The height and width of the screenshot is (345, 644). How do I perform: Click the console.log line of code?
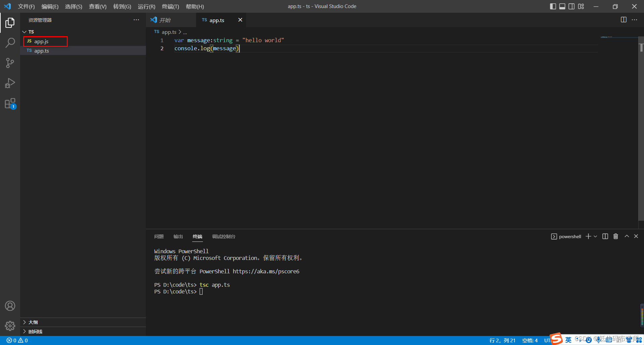[x=207, y=49]
